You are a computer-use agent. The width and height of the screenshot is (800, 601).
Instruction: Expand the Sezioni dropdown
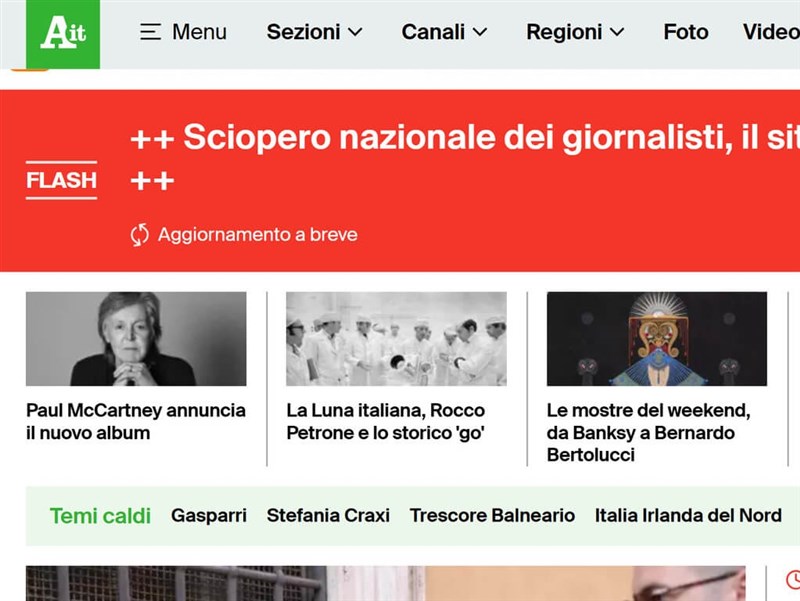coord(314,32)
